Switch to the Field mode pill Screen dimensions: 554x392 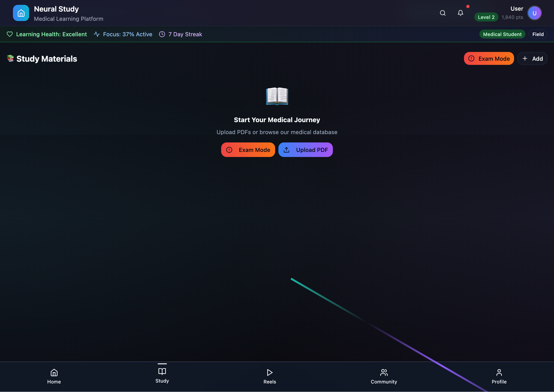click(538, 34)
